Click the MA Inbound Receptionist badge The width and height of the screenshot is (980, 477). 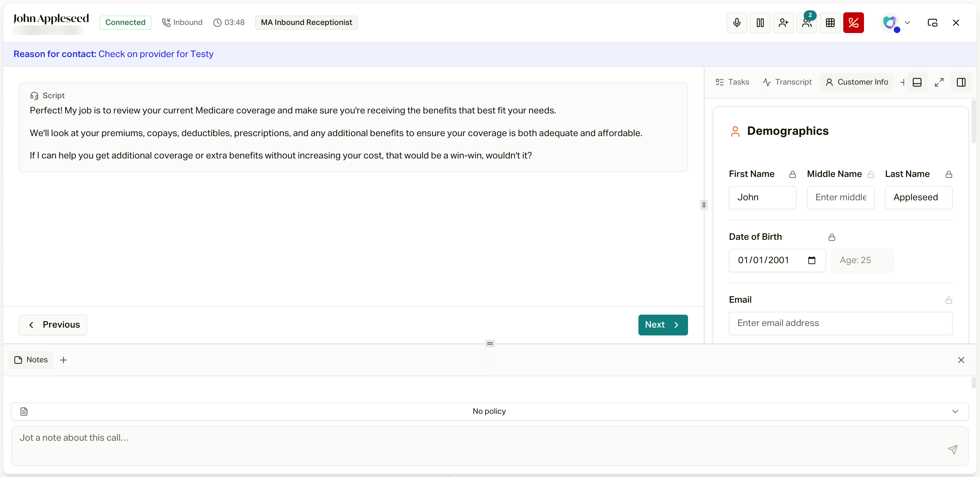click(306, 22)
